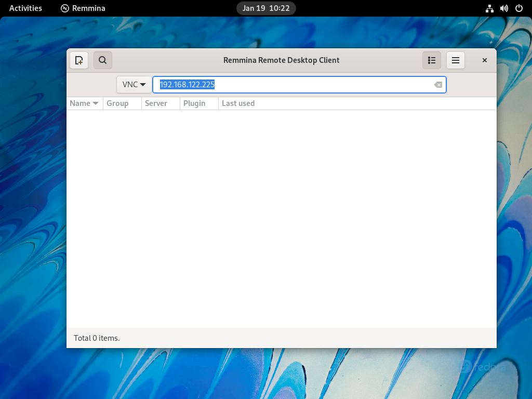This screenshot has width=532, height=399.
Task: Open the date and time calendar
Action: [x=266, y=8]
